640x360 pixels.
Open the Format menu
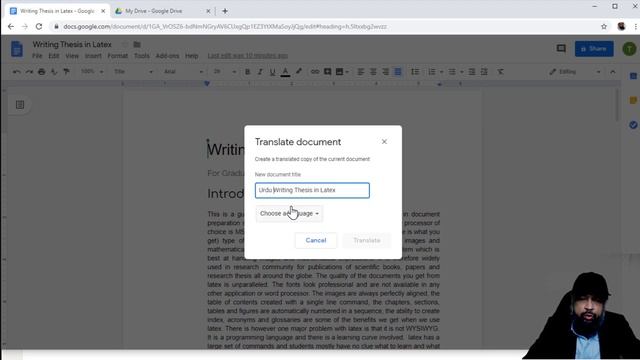(118, 56)
